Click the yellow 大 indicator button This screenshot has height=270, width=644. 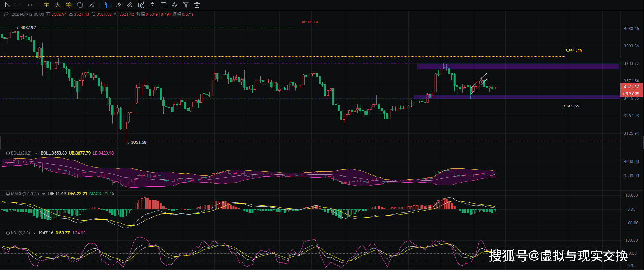point(58,5)
